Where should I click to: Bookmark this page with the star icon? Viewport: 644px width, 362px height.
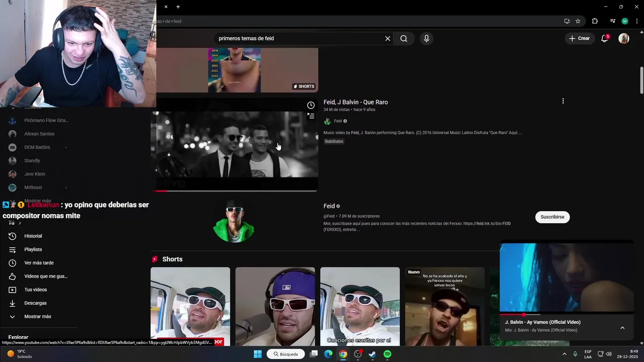click(578, 21)
